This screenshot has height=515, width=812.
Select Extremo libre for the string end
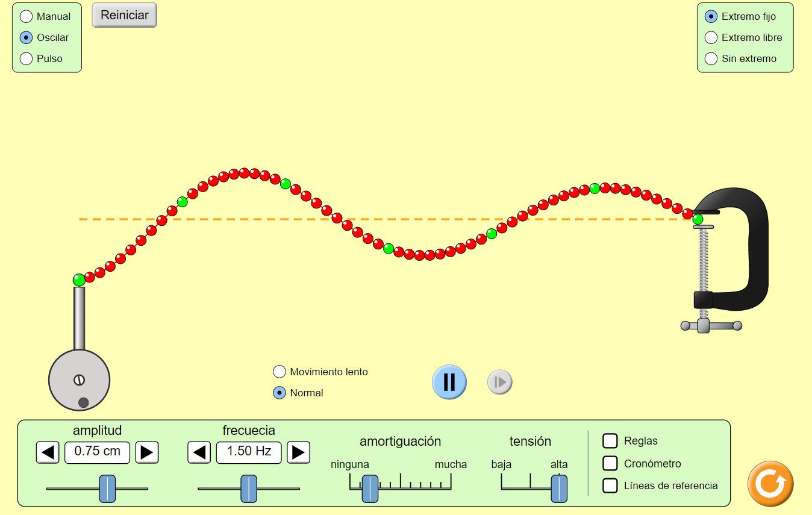pos(711,37)
